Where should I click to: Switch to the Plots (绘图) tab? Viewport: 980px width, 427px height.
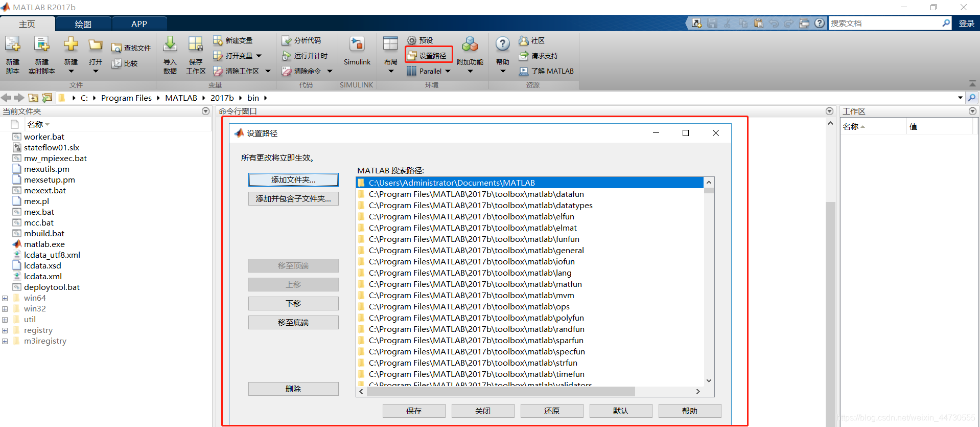(x=83, y=24)
